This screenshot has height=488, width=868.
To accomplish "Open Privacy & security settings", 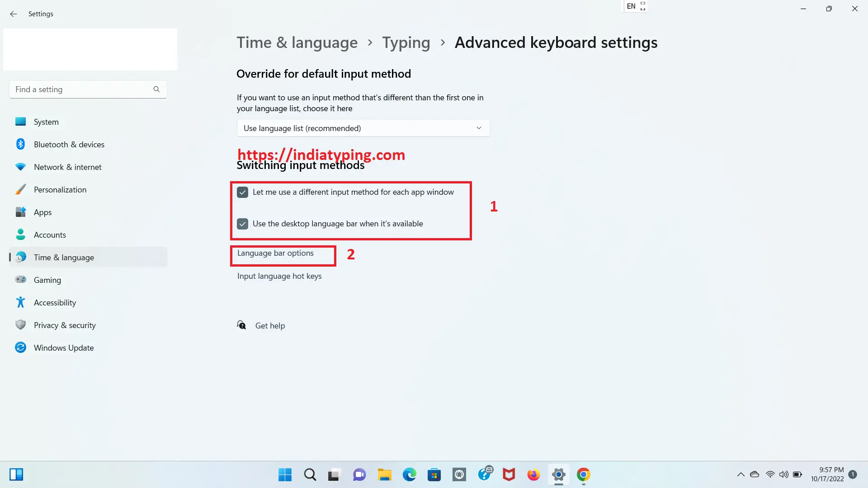I will click(64, 325).
